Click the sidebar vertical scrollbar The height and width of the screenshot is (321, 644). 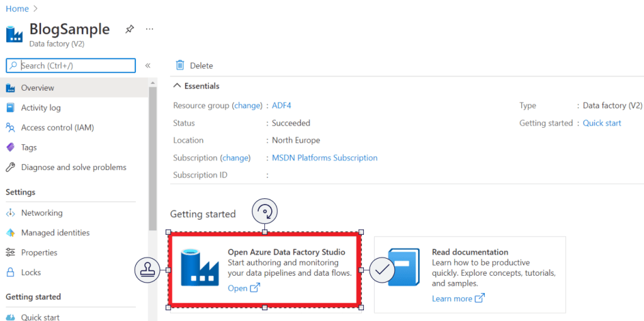[152, 157]
